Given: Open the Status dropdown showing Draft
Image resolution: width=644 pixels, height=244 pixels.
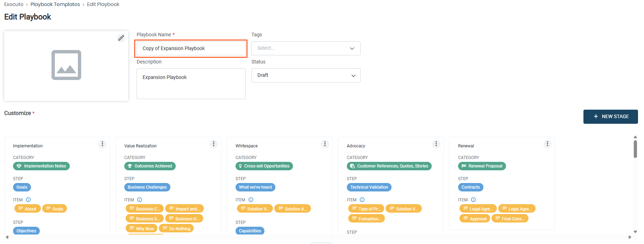Looking at the screenshot, I should pyautogui.click(x=306, y=75).
